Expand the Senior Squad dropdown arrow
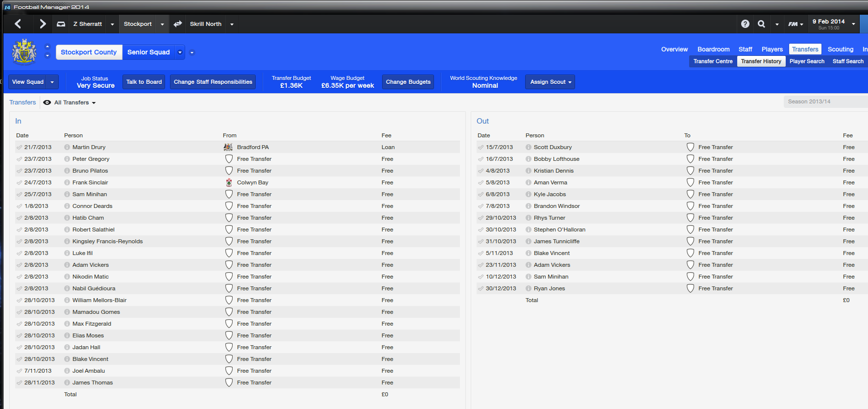The height and width of the screenshot is (409, 868). [x=180, y=52]
